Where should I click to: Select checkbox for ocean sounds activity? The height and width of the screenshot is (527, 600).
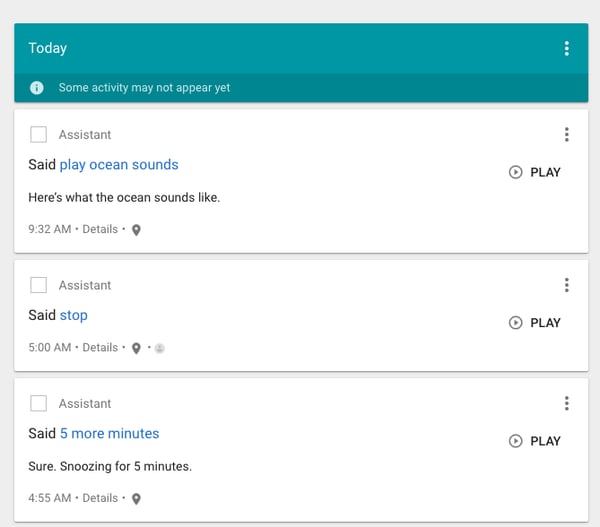pos(39,135)
